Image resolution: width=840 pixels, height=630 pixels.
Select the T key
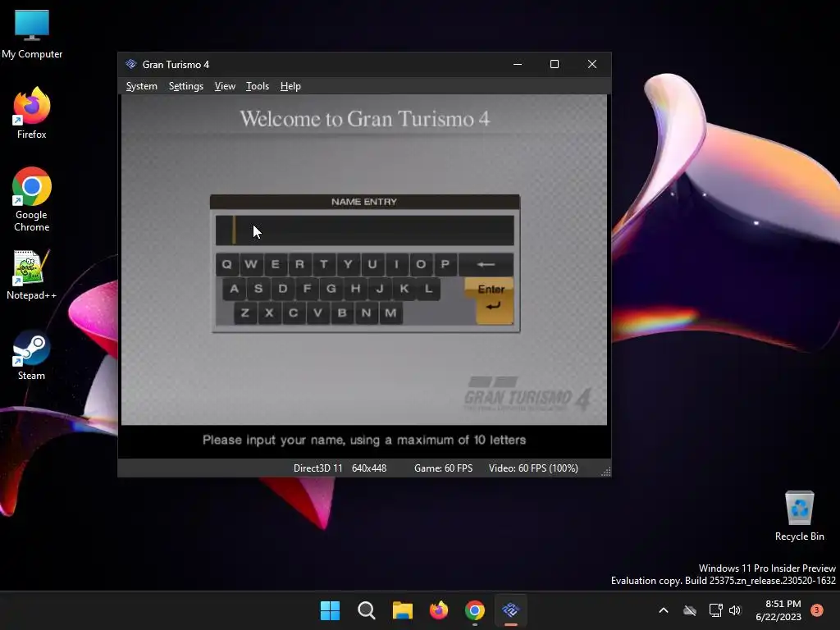tap(323, 265)
